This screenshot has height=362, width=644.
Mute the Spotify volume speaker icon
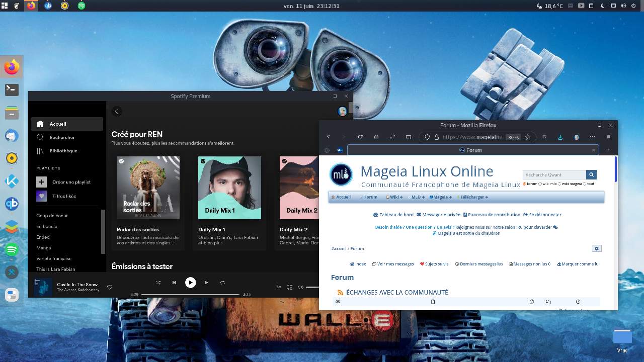point(300,287)
